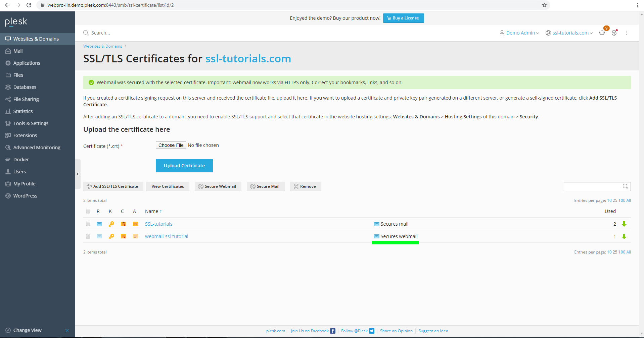The height and width of the screenshot is (338, 644).
Task: Click the Plesk logo
Action: coord(16,22)
